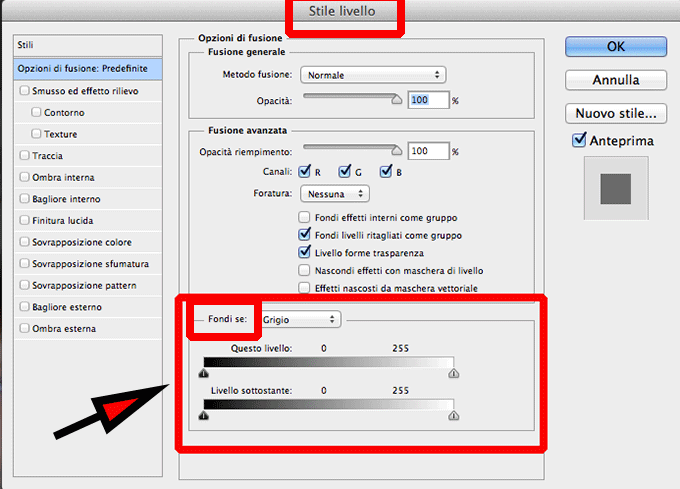Open the Ombra esterna settings row
Screen dimensions: 680x489
[x=64, y=329]
